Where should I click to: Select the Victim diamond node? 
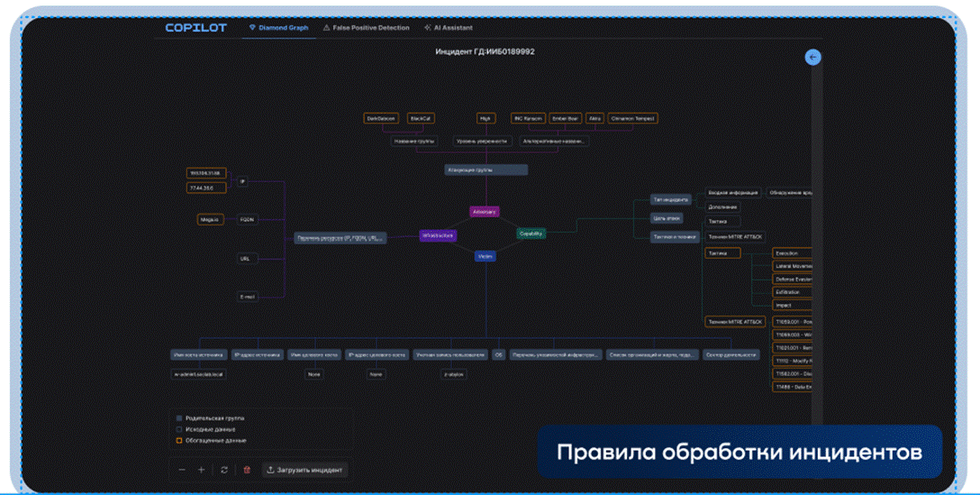[x=485, y=256]
